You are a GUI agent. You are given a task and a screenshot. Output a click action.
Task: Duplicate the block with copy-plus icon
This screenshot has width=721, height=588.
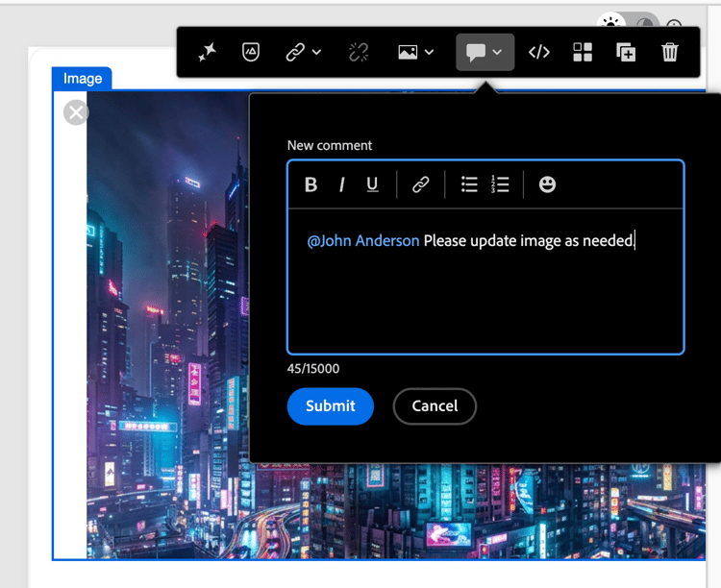pyautogui.click(x=626, y=52)
